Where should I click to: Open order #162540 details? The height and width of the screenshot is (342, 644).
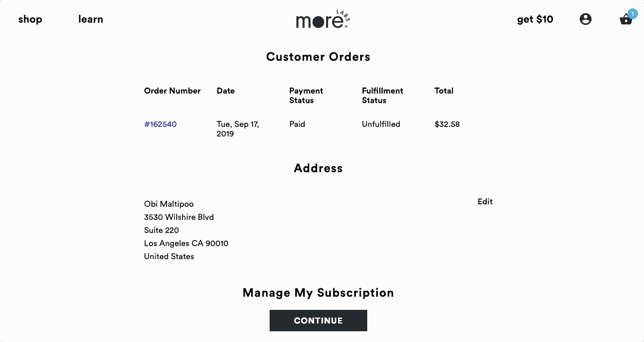160,125
